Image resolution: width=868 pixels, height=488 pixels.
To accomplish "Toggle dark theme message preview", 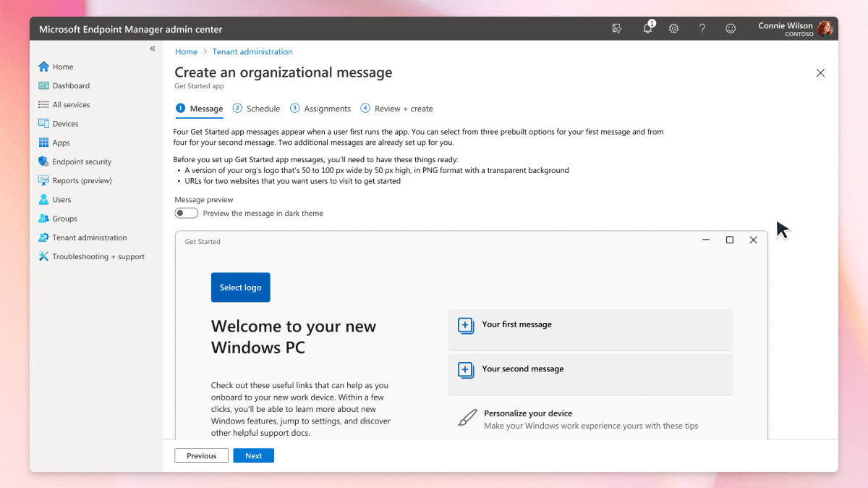I will point(187,213).
